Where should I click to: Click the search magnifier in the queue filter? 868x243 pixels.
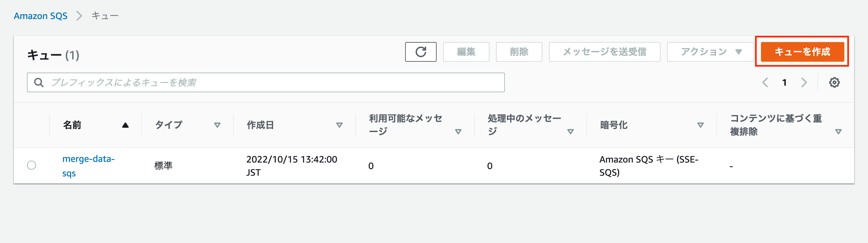click(x=38, y=82)
